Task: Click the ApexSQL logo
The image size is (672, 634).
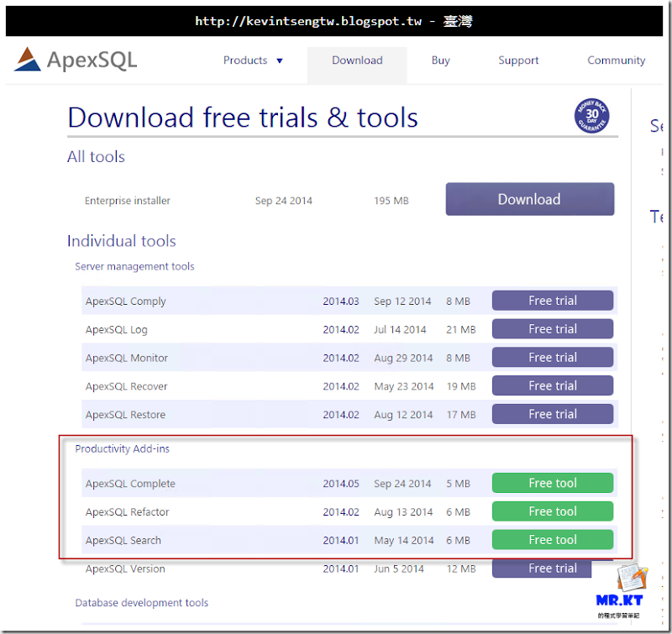Action: point(74,60)
